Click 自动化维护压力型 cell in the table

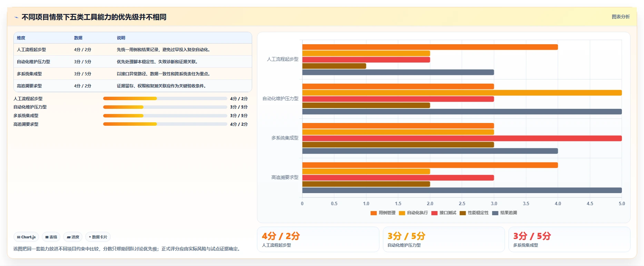point(33,62)
